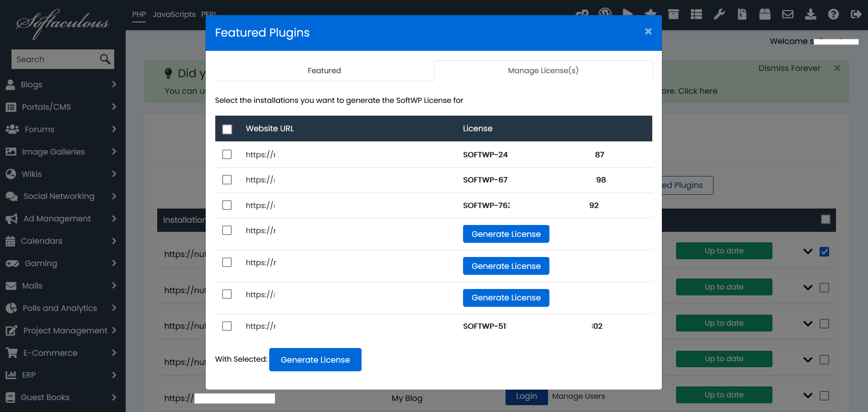
Task: Click the Calendars calendar icon
Action: click(11, 241)
